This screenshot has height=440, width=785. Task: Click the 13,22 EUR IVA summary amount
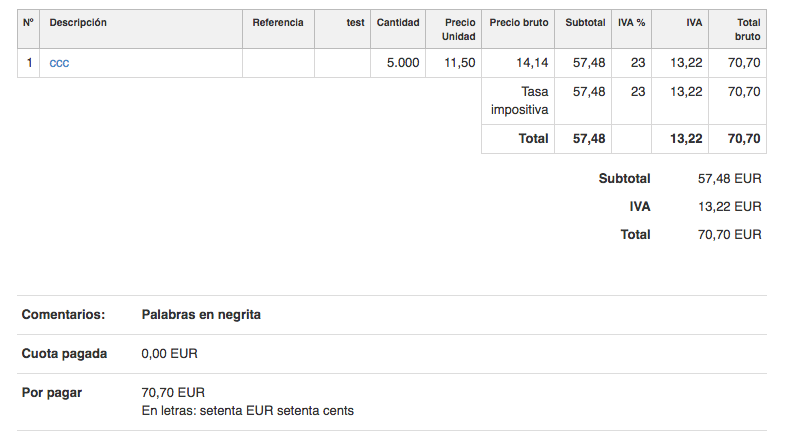729,207
